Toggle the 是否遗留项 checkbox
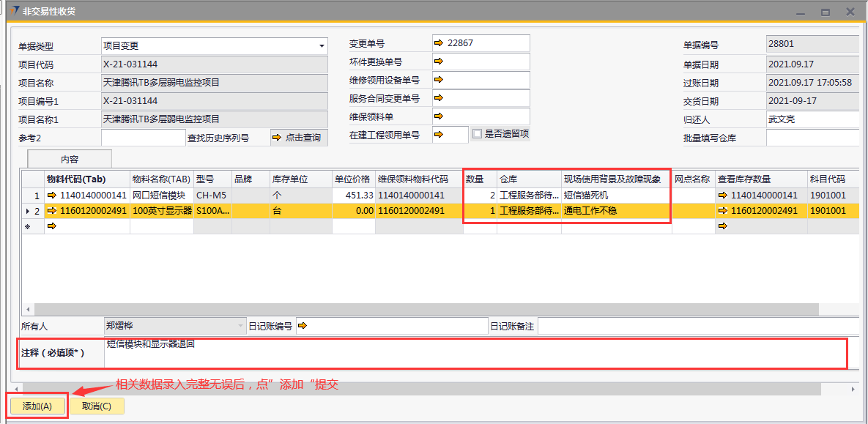This screenshot has width=868, height=424. coord(478,134)
